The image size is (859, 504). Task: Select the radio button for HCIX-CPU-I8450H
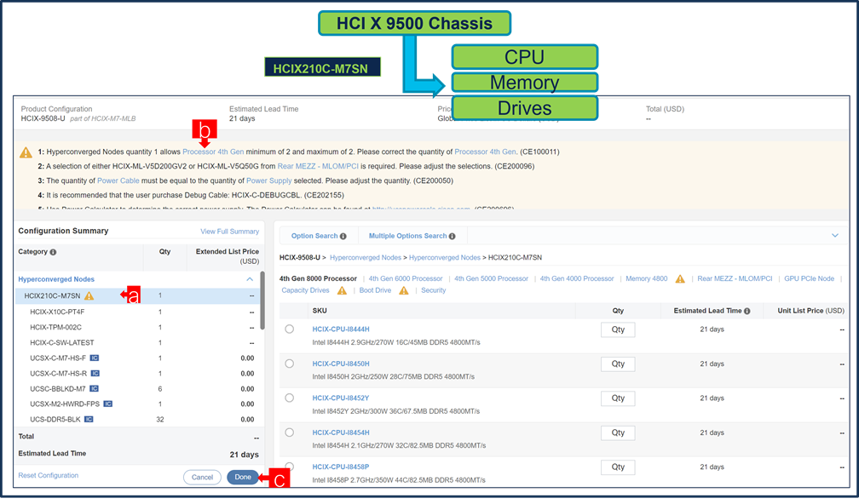[289, 364]
